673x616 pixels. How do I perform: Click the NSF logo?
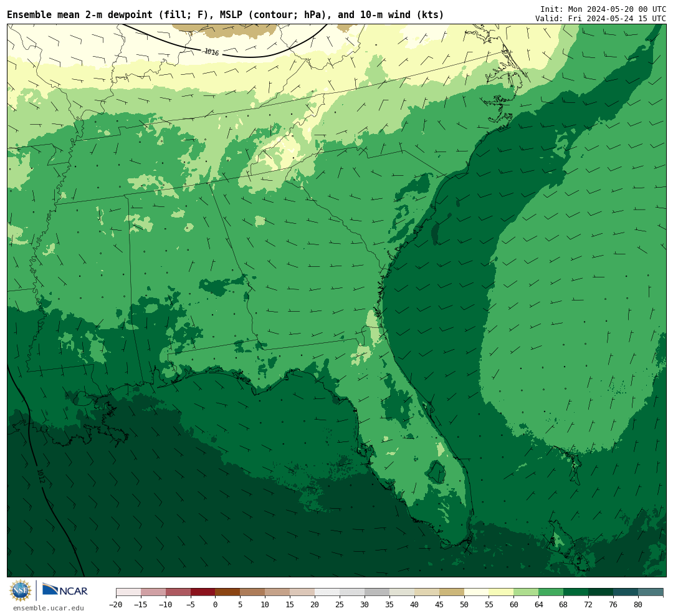(21, 590)
